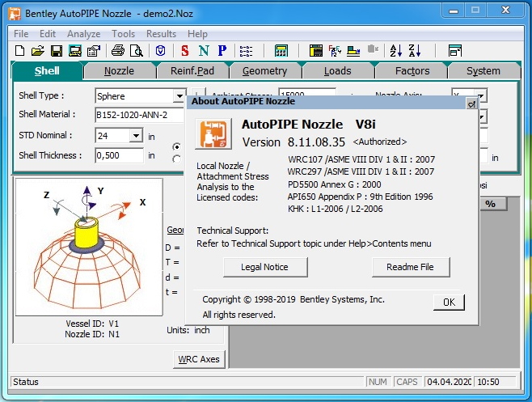Switch to the System tab

(483, 71)
